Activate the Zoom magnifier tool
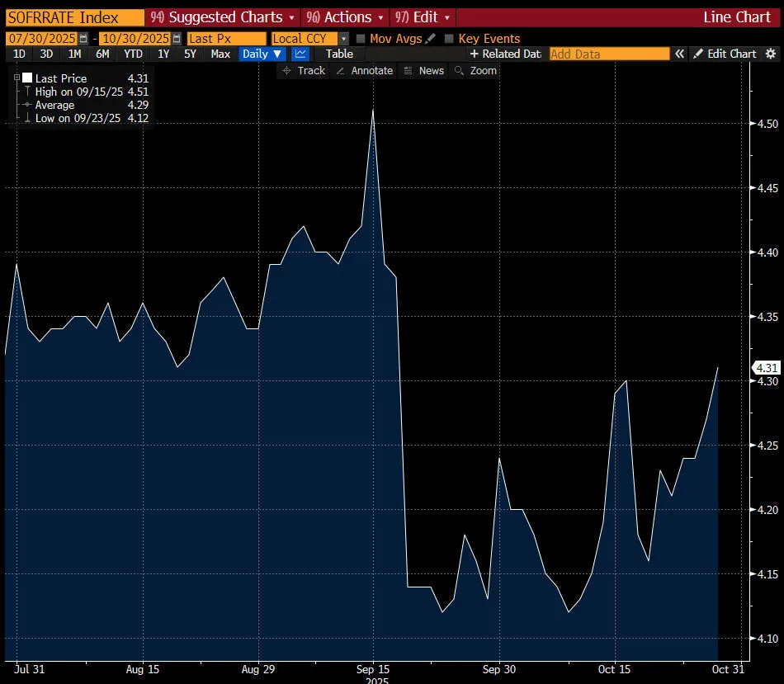The image size is (784, 684). click(475, 71)
